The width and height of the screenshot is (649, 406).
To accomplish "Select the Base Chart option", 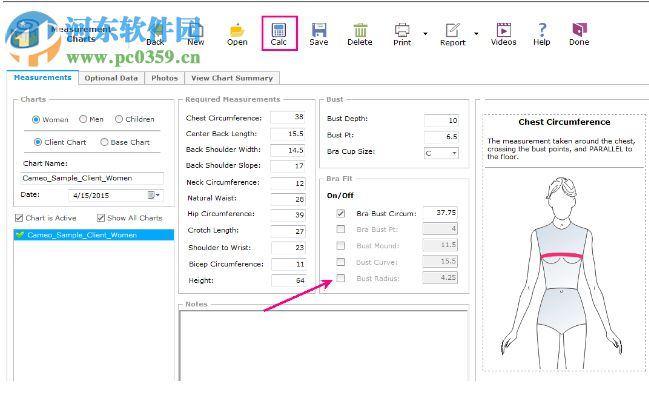I will 104,142.
